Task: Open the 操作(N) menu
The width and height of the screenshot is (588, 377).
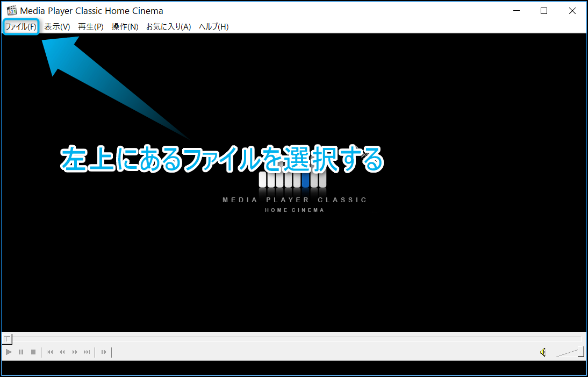Action: tap(125, 27)
